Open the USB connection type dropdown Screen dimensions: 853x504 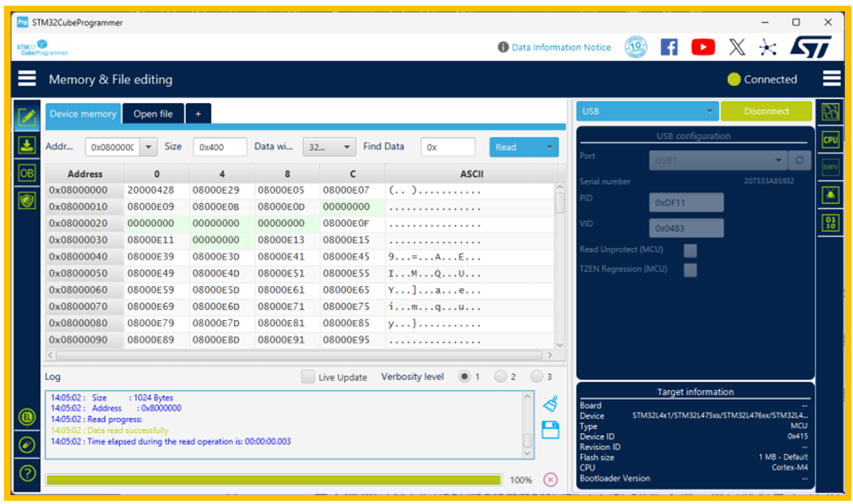[x=647, y=111]
